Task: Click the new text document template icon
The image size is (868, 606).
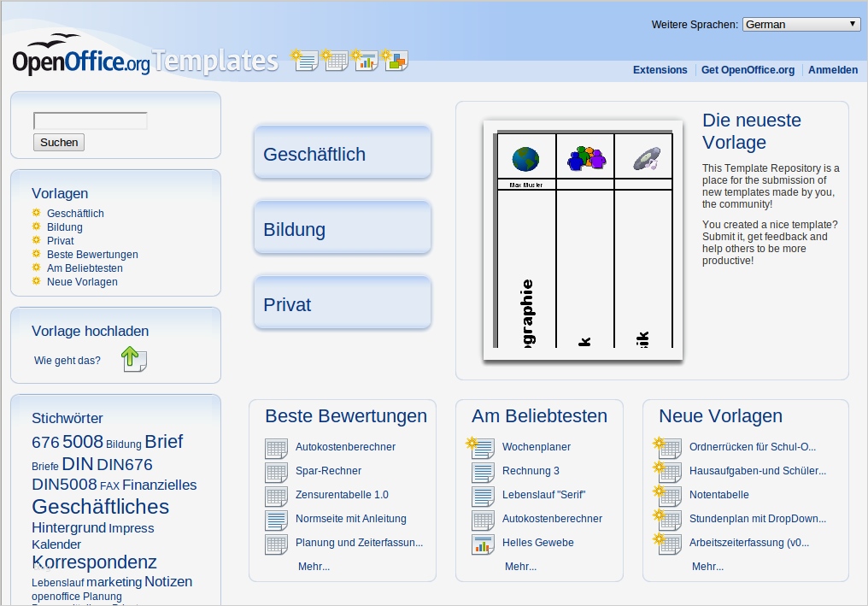Action: [305, 61]
